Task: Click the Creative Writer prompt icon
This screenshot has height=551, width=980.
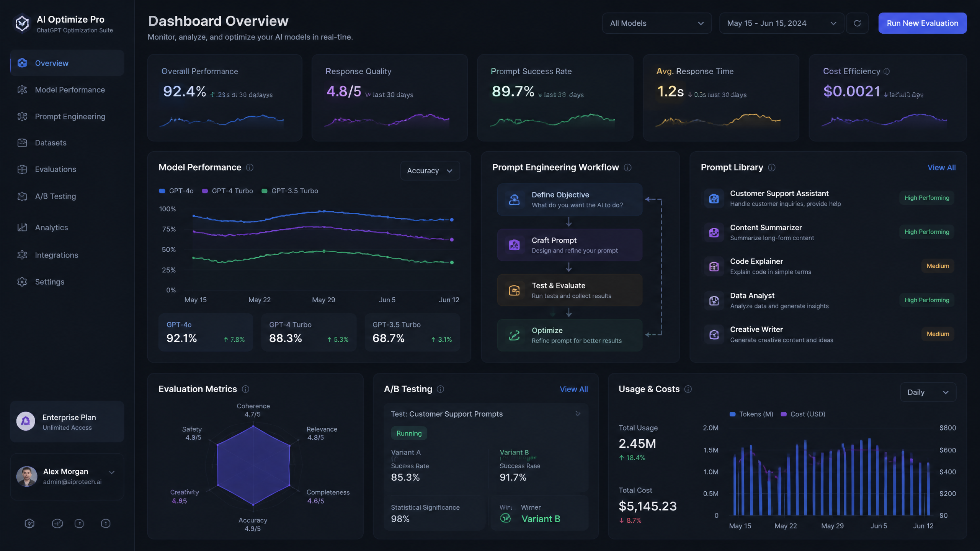Action: (x=714, y=334)
